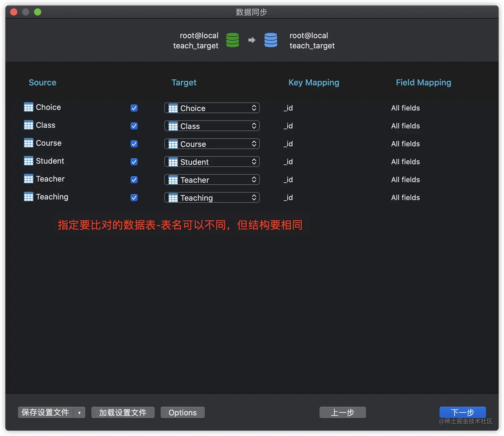Uncheck the Class table checkbox
Viewport: 504px width, 436px height.
(x=134, y=126)
